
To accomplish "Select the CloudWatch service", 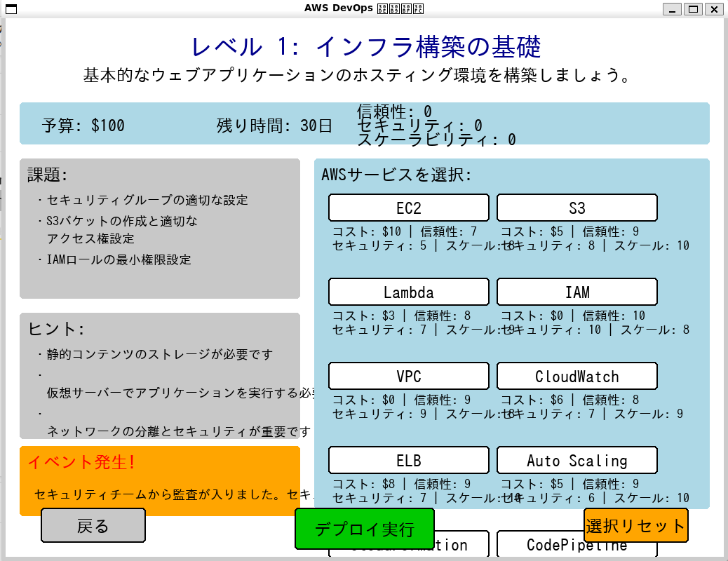I will pyautogui.click(x=577, y=376).
